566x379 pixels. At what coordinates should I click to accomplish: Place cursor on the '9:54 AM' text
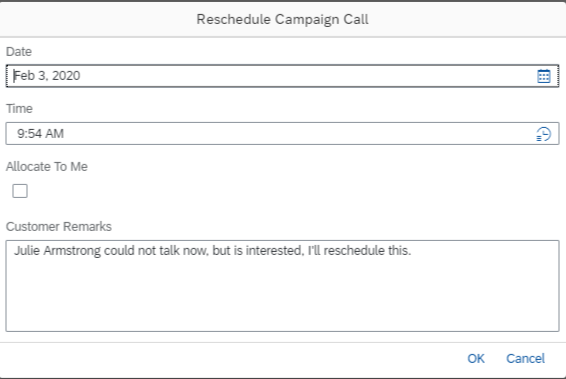40,134
